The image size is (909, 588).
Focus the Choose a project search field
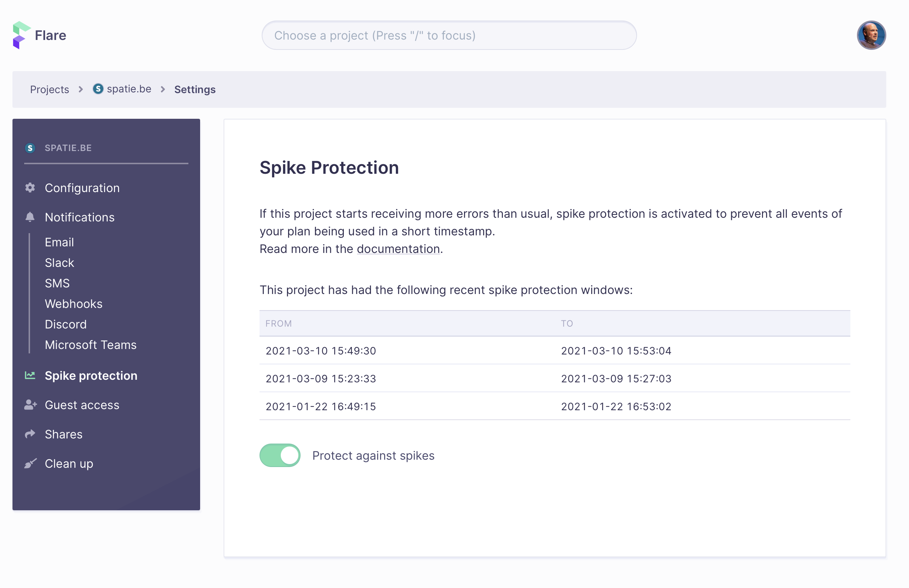coord(449,35)
